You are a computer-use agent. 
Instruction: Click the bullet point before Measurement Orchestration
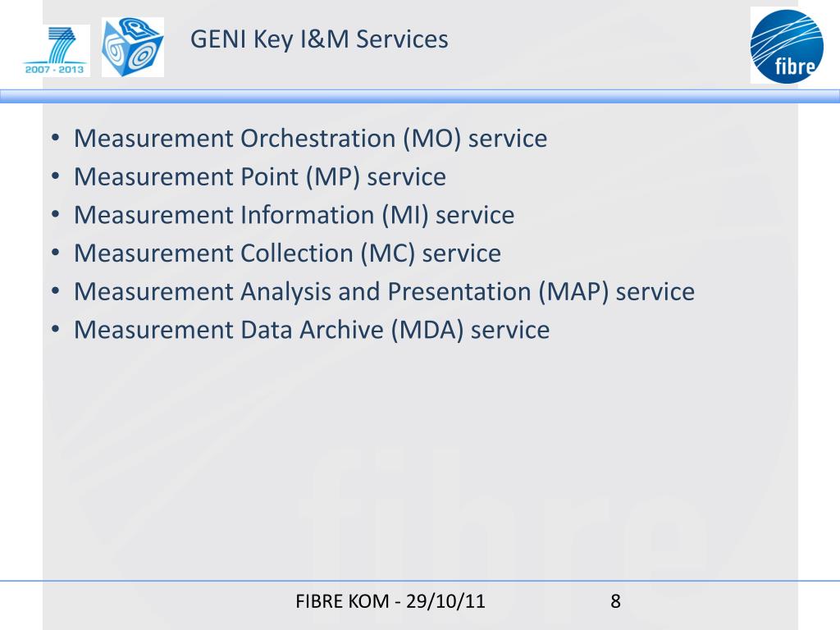[x=55, y=138]
